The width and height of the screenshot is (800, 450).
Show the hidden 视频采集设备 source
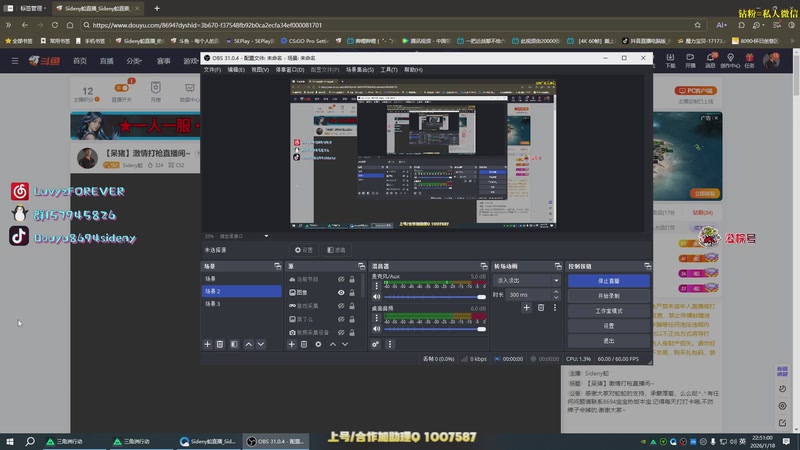[x=341, y=333]
